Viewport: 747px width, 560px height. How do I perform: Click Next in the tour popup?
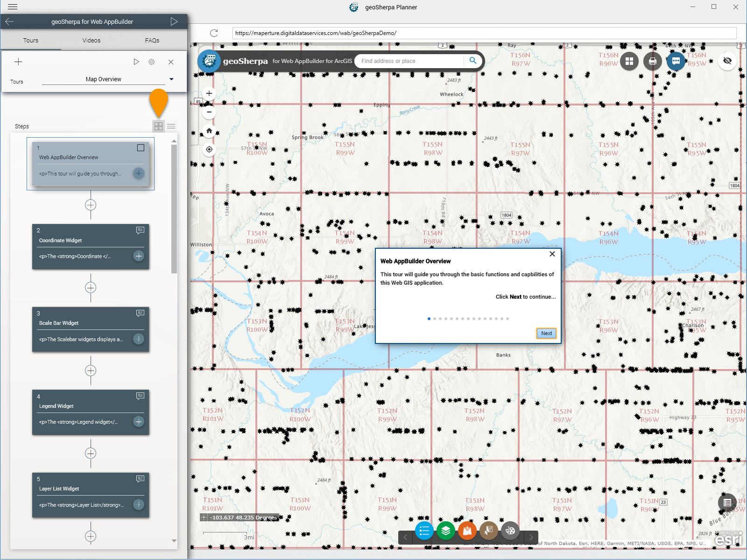546,333
